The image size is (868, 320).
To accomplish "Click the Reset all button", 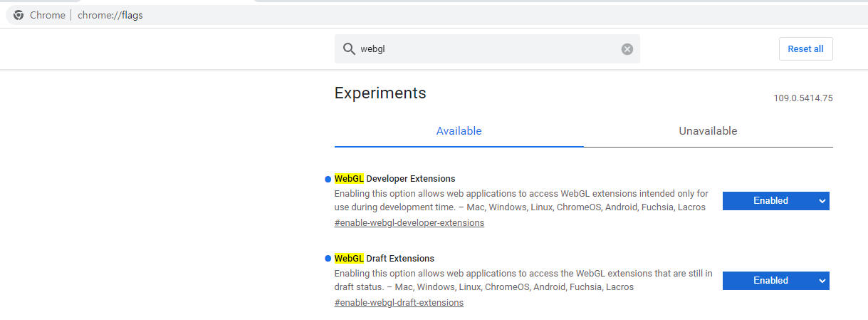I will pyautogui.click(x=805, y=48).
